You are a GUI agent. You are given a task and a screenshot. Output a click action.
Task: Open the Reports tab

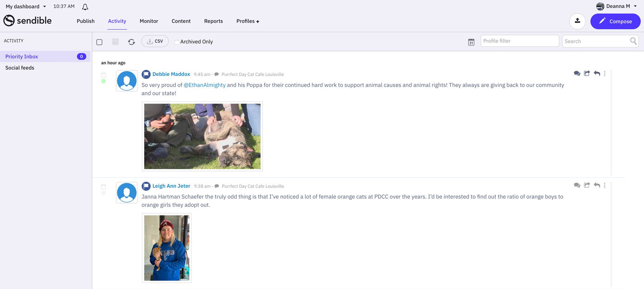pos(214,21)
